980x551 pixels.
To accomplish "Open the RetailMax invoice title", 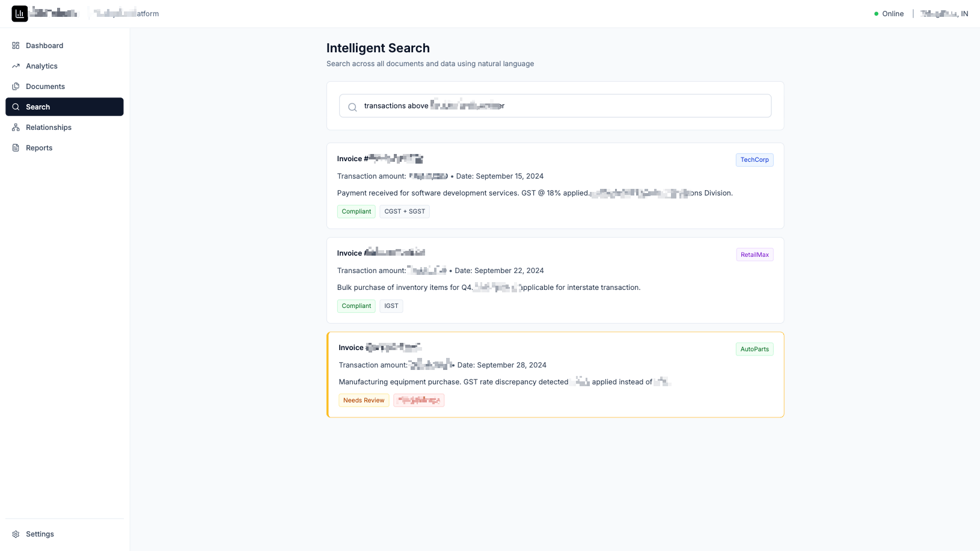I will pyautogui.click(x=381, y=253).
